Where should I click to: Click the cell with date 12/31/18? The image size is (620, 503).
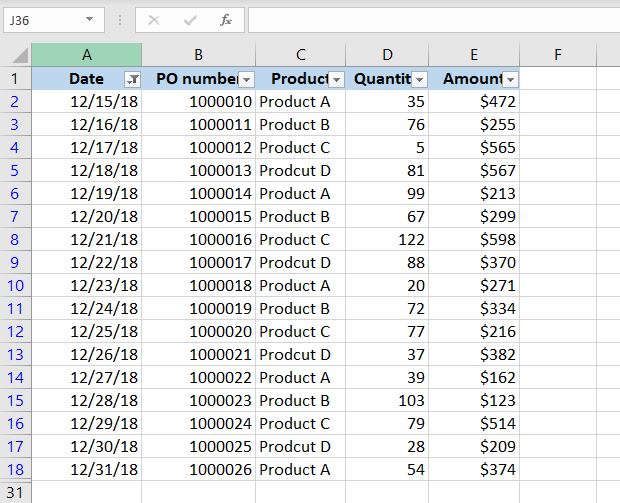87,469
